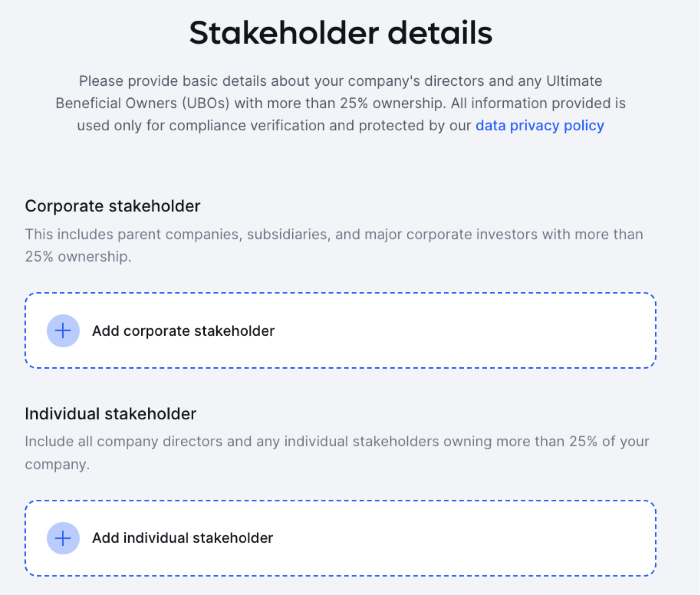Click the word "company." ending the individual description
700x595 pixels.
[x=57, y=464]
